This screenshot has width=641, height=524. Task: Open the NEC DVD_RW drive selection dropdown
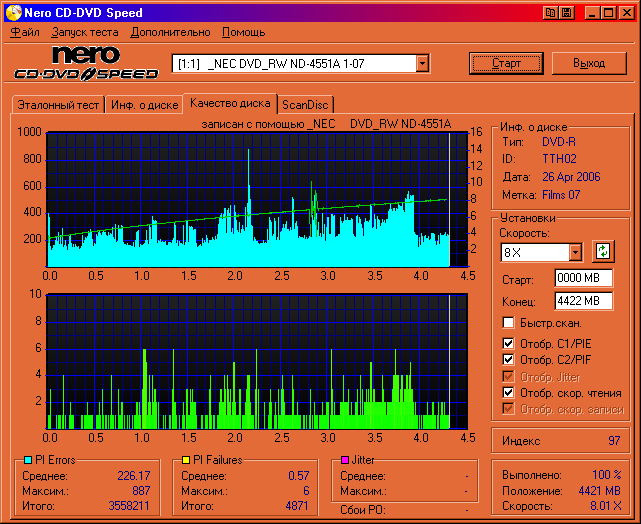[423, 63]
